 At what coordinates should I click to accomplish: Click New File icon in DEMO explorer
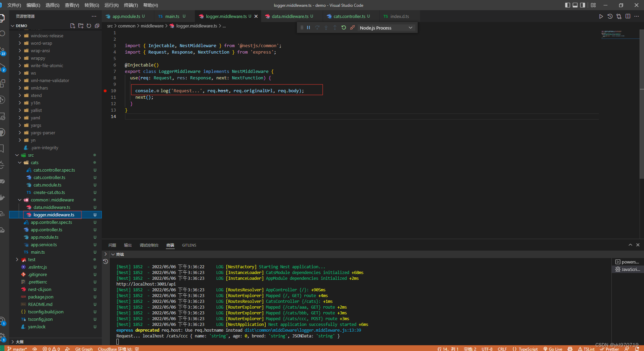(73, 26)
